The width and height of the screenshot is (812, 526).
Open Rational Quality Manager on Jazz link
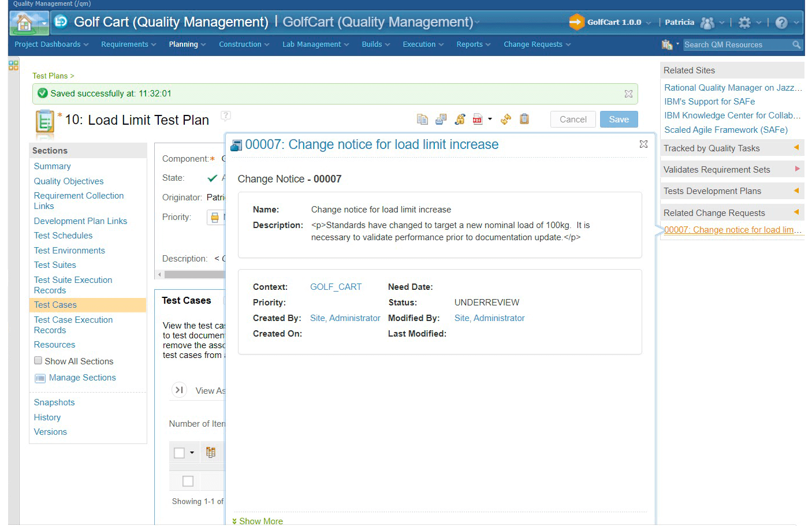click(x=733, y=88)
